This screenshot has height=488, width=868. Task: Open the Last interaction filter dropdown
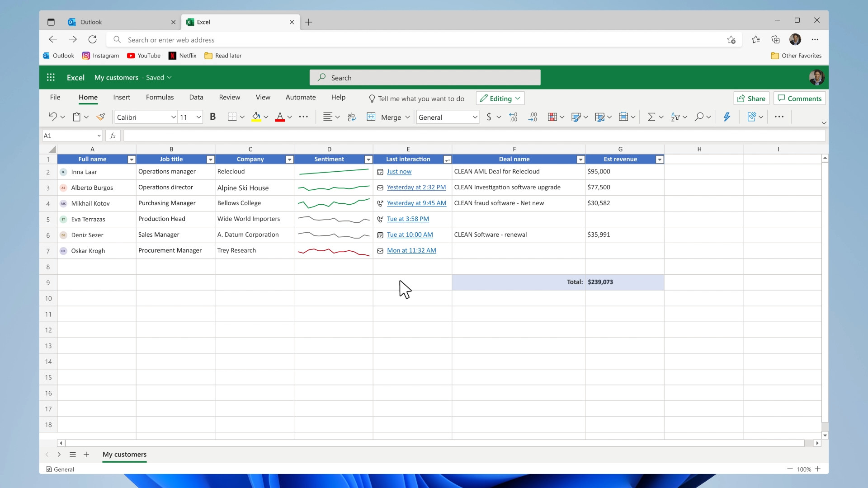coord(447,160)
